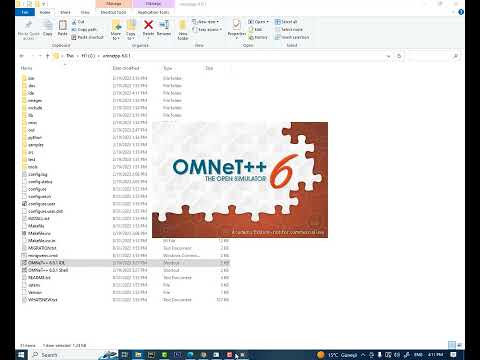This screenshot has height=360, width=480.
Task: Select the Makefile.inc file
Action: click(39, 233)
